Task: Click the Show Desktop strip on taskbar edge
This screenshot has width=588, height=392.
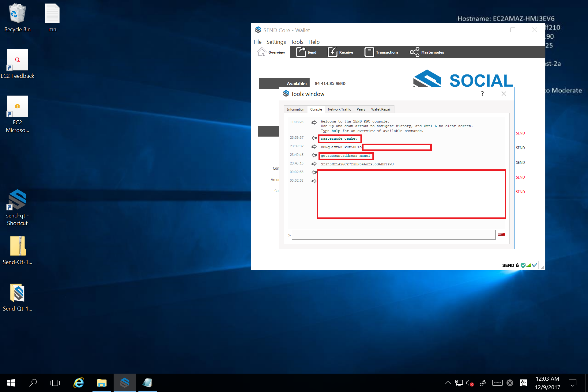Action: tap(586, 383)
